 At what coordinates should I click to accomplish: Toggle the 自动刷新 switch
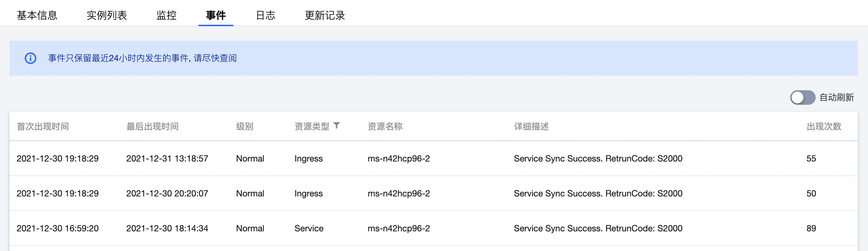click(802, 97)
